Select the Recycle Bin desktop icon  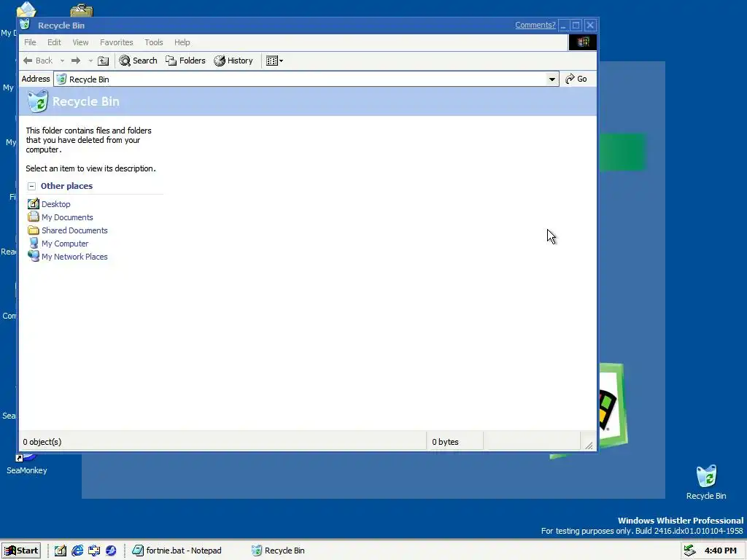[x=706, y=483]
